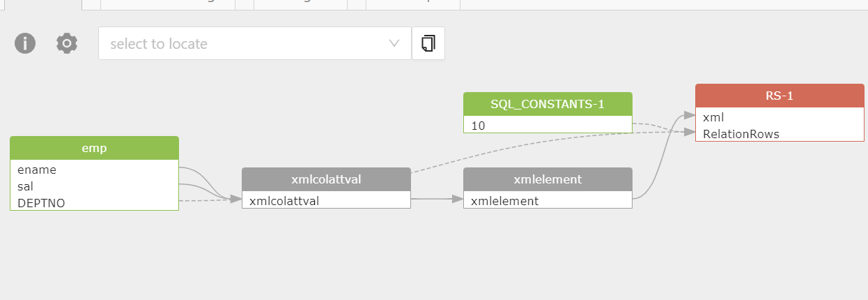
Task: Select the DEPTNO column in emp
Action: [95, 202]
